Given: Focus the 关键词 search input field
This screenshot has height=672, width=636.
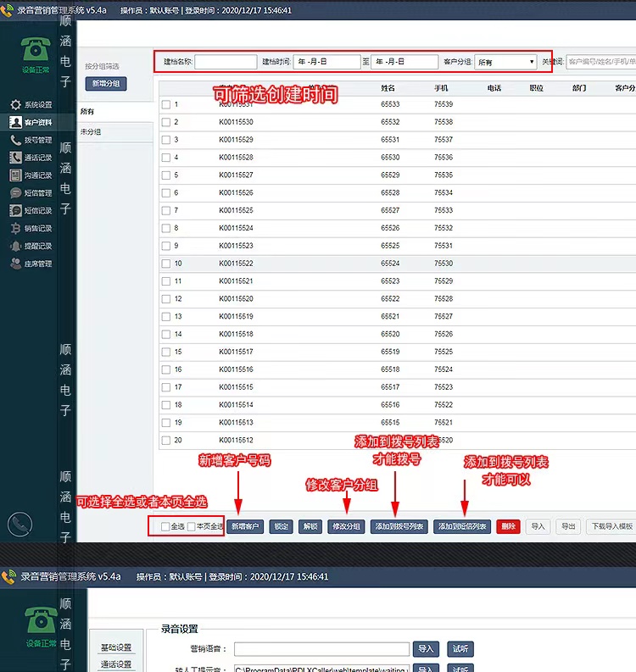Looking at the screenshot, I should click(600, 62).
